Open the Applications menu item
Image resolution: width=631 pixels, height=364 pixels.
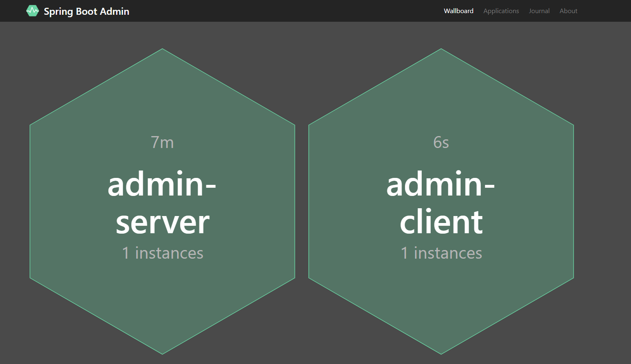point(501,11)
